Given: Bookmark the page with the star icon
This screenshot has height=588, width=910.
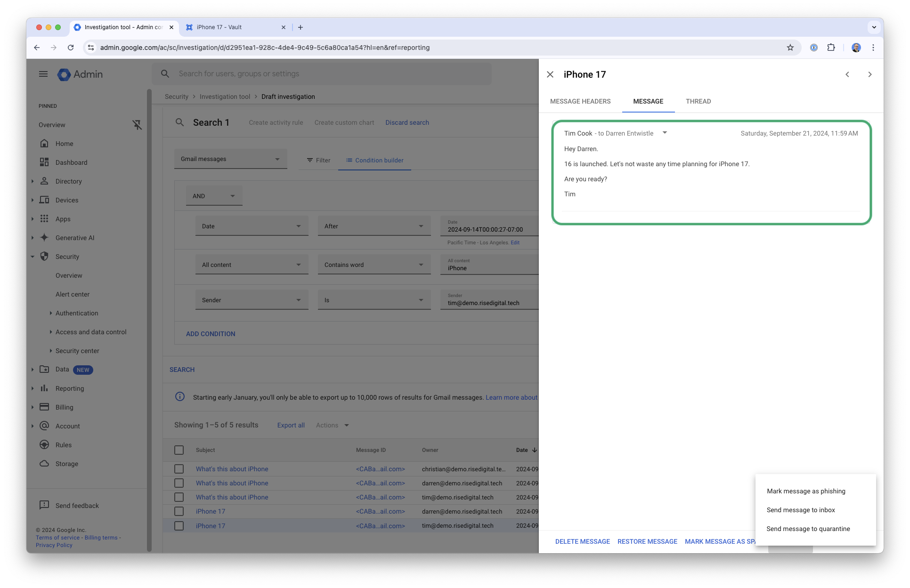Looking at the screenshot, I should (x=791, y=48).
